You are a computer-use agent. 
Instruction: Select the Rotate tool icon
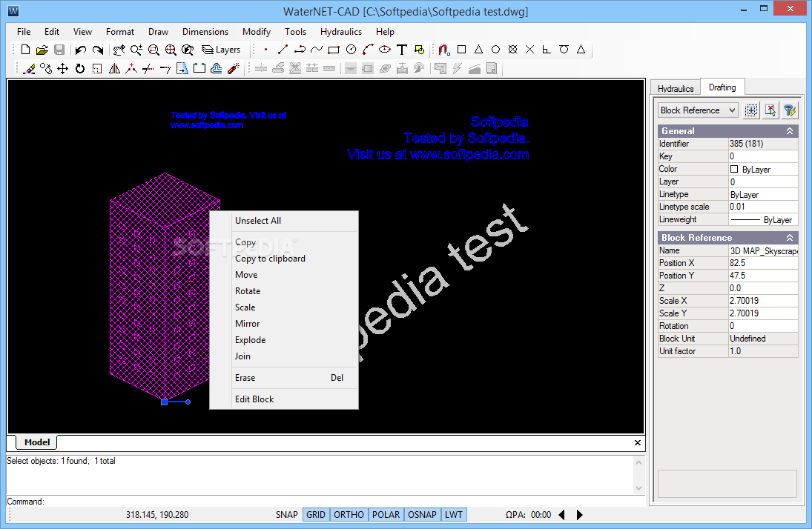click(80, 68)
